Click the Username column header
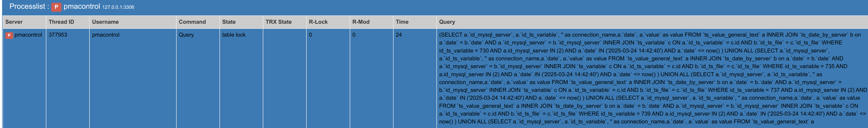868x128 pixels. [105, 22]
